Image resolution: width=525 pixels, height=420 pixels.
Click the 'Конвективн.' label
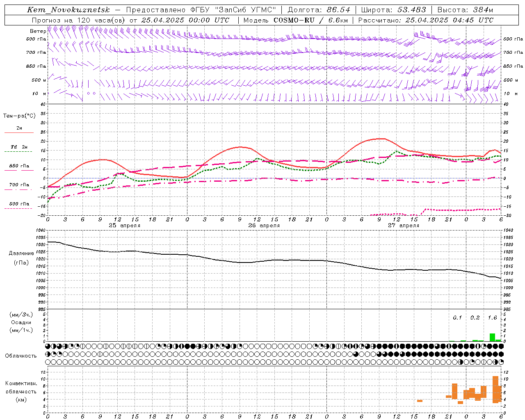point(21,383)
